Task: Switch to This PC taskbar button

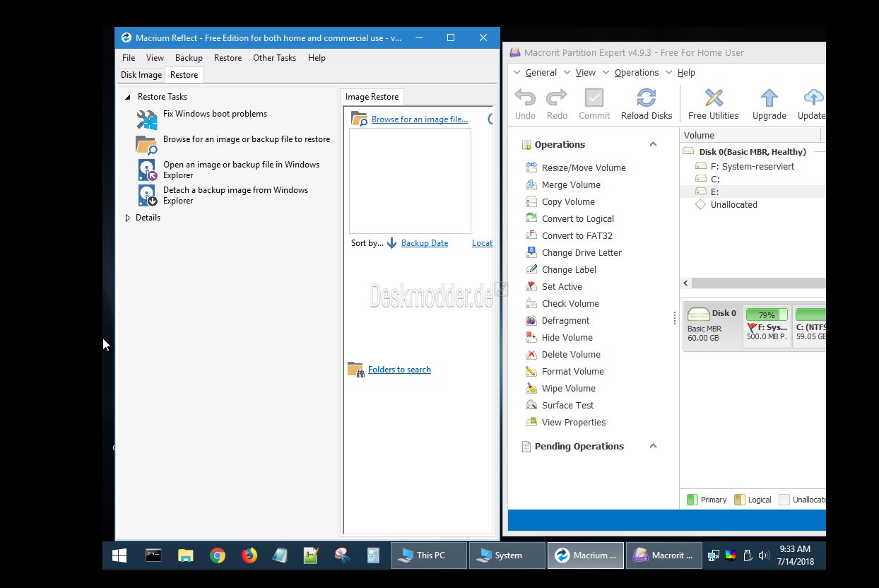Action: click(429, 555)
